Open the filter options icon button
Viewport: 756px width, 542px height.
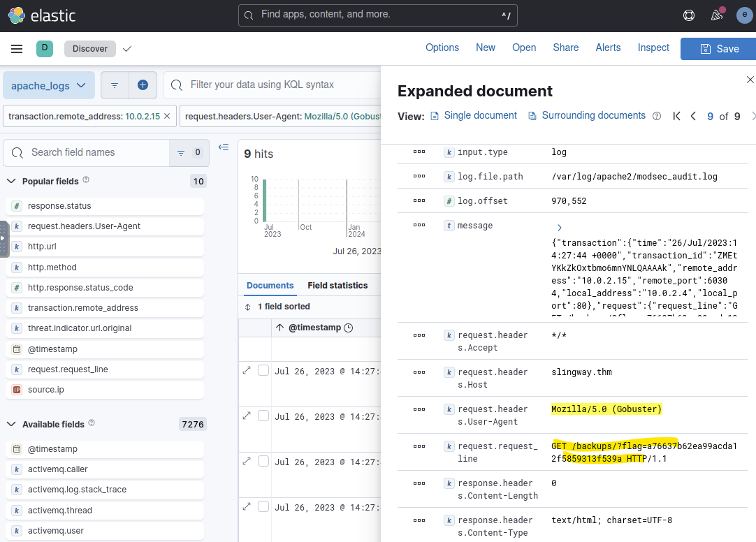click(x=115, y=85)
